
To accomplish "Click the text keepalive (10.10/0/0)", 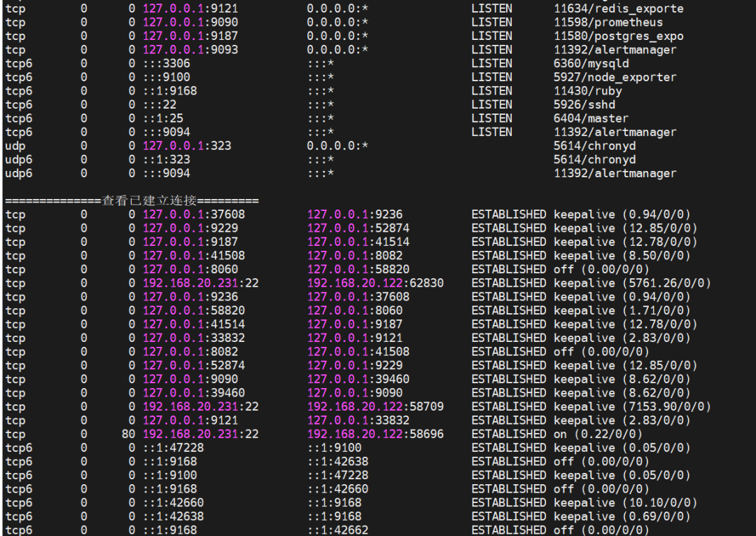I will tap(625, 502).
